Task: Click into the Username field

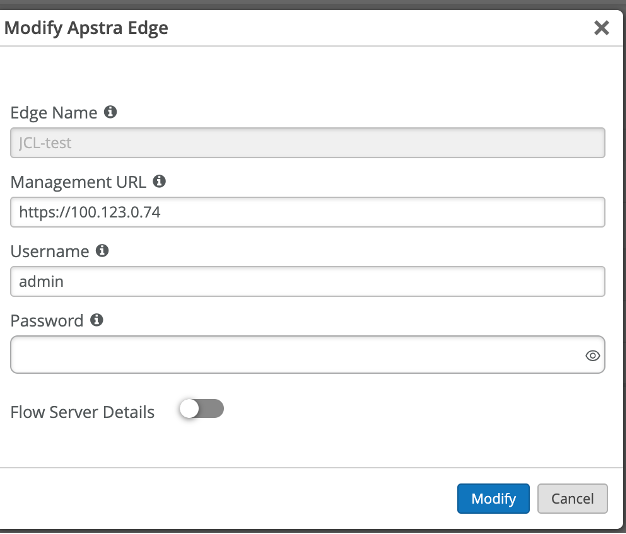Action: (x=307, y=281)
